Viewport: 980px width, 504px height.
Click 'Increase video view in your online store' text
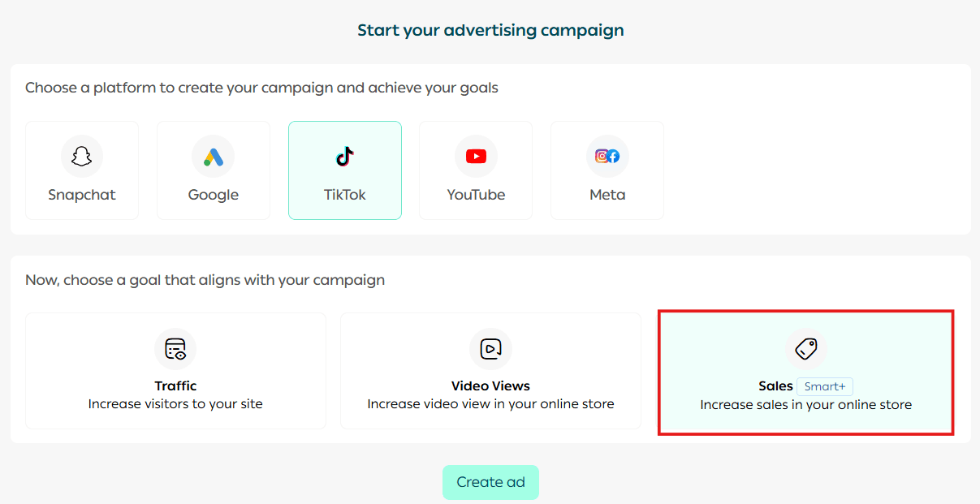[490, 404]
